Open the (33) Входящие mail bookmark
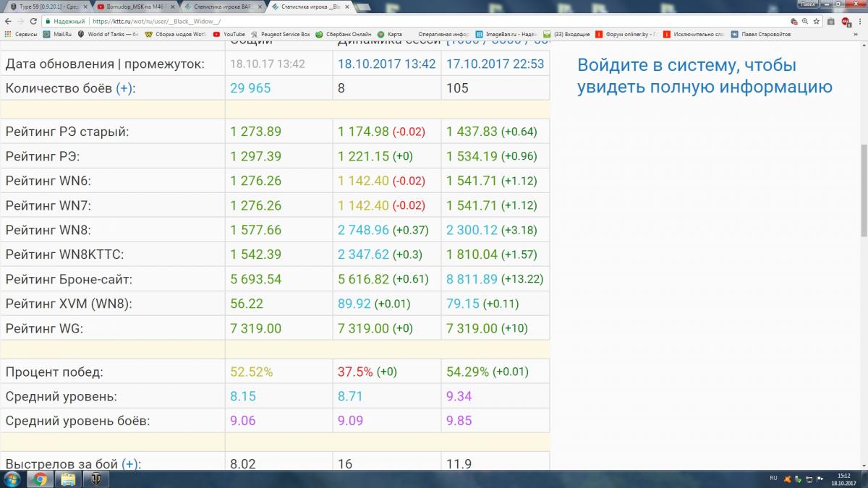The width and height of the screenshot is (868, 488). coord(566,34)
